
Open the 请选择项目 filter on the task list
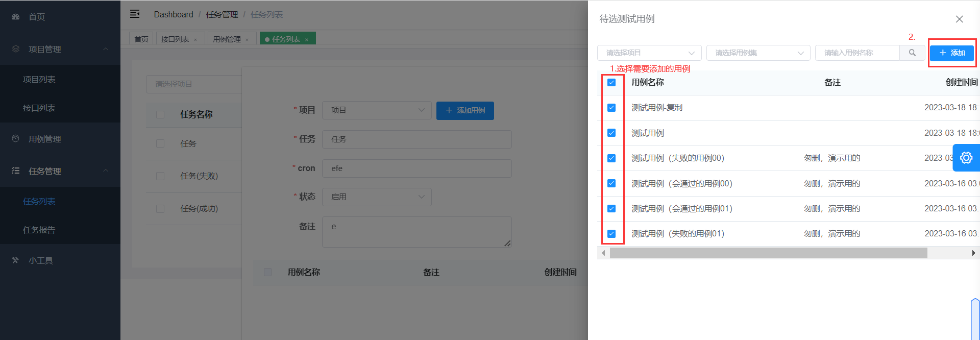click(193, 84)
